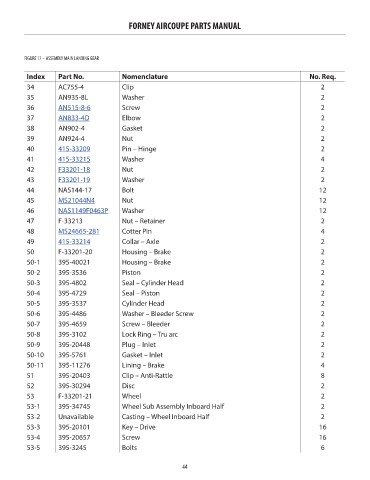Open the 415-33214 collar axle link

(x=74, y=242)
